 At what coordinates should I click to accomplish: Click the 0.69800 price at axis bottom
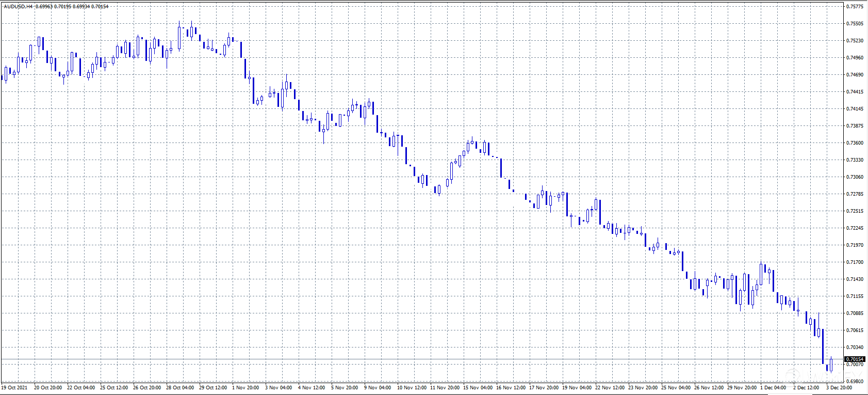coord(855,381)
